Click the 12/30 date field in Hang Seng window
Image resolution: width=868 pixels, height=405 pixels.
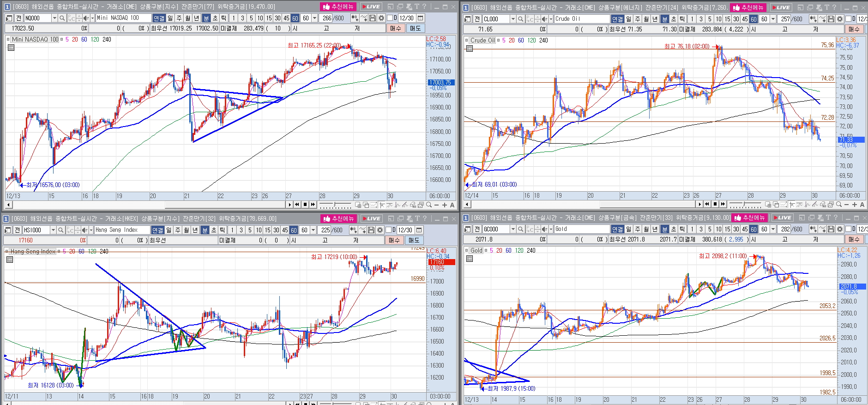pos(405,230)
